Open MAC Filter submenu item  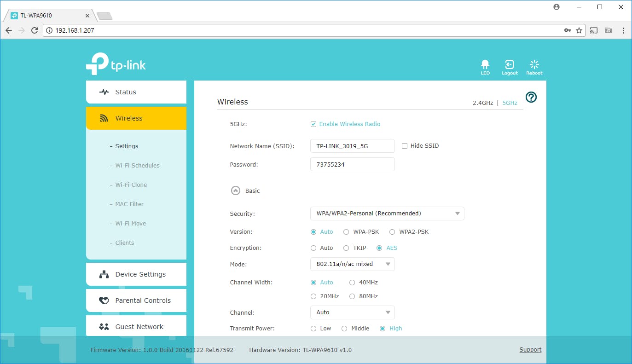click(129, 204)
